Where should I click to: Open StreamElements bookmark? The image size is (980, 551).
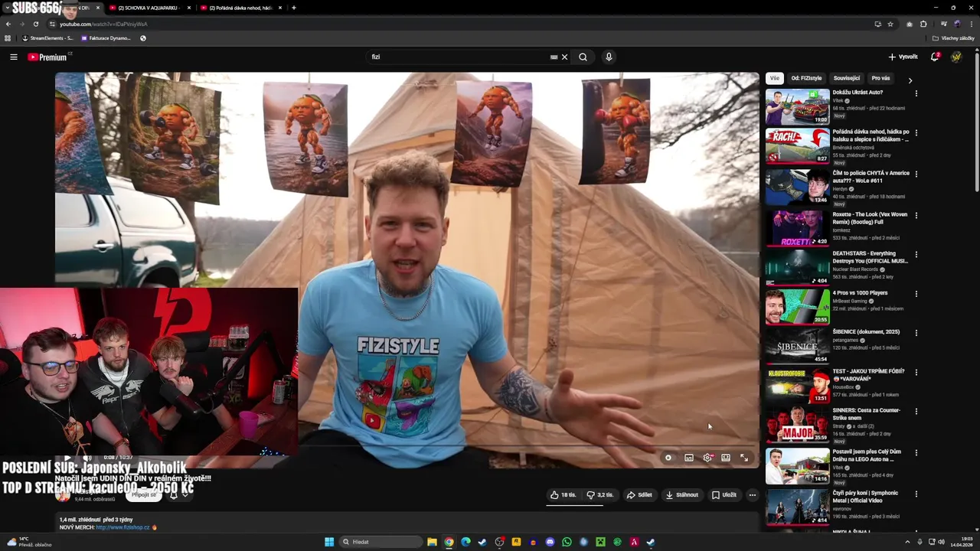tap(48, 38)
